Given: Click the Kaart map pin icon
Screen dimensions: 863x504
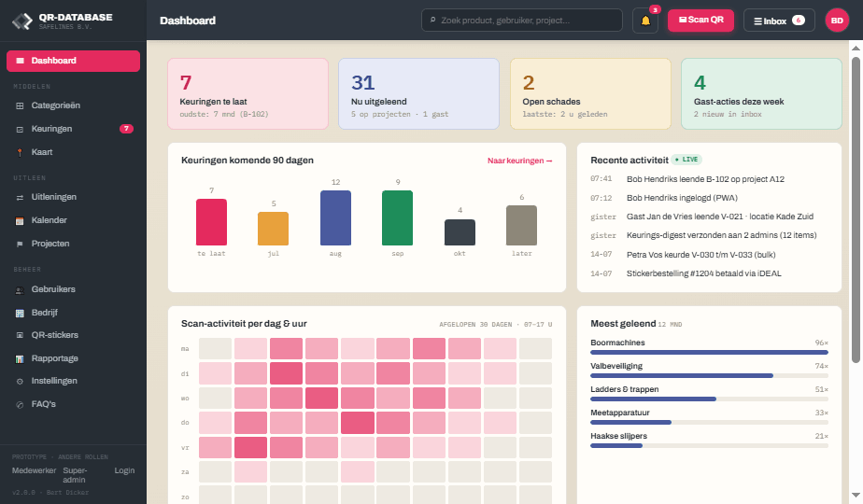Looking at the screenshot, I should 20,152.
